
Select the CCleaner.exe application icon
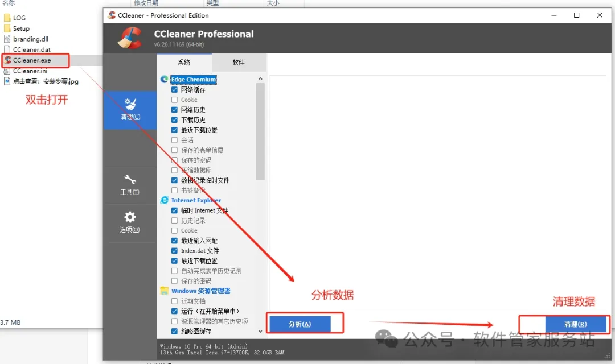pyautogui.click(x=7, y=60)
